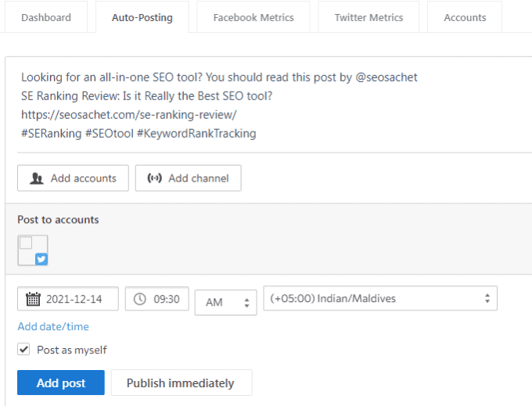532x406 pixels.
Task: Click the #SERanking hashtag text
Action: (51, 133)
